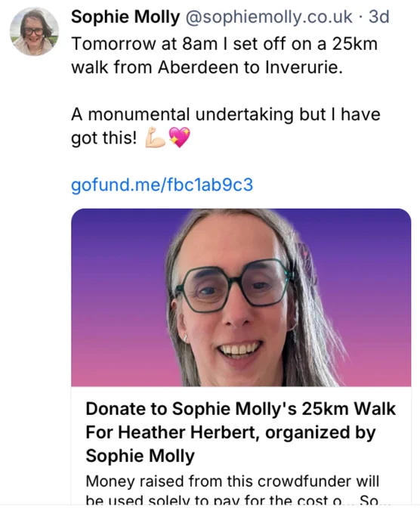
Task: Click "organized by" in the card title
Action: tap(320, 432)
